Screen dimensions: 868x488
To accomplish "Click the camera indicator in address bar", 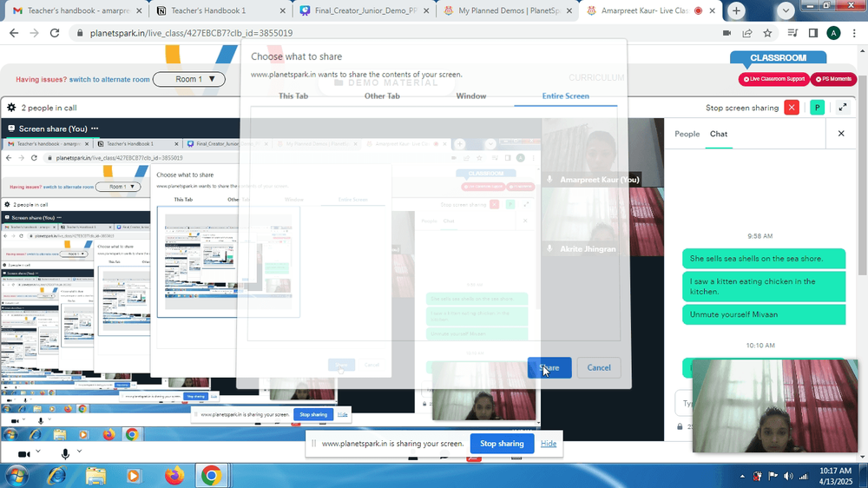I will 727,33.
